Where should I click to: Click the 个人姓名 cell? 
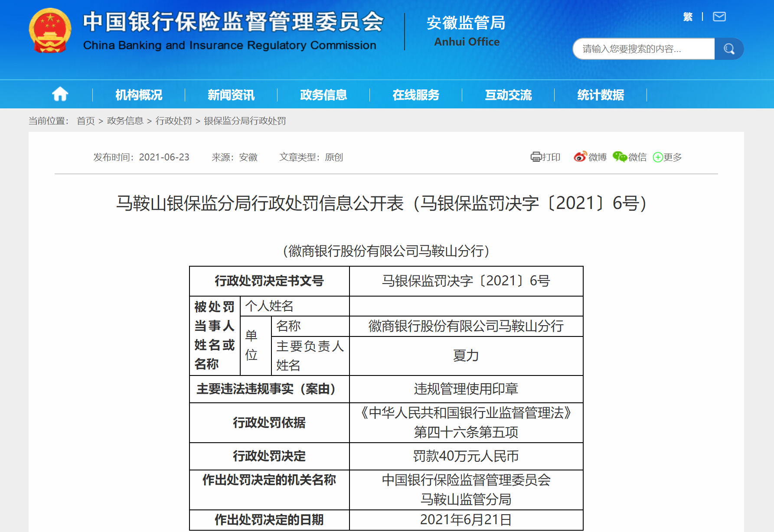(295, 306)
